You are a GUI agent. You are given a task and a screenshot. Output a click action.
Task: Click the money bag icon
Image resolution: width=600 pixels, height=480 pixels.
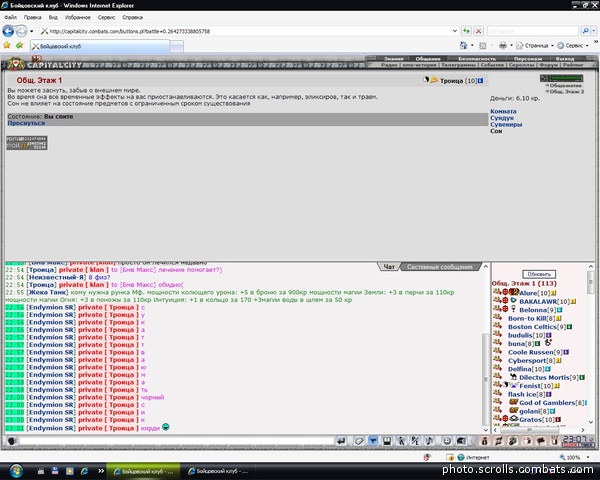(x=484, y=441)
